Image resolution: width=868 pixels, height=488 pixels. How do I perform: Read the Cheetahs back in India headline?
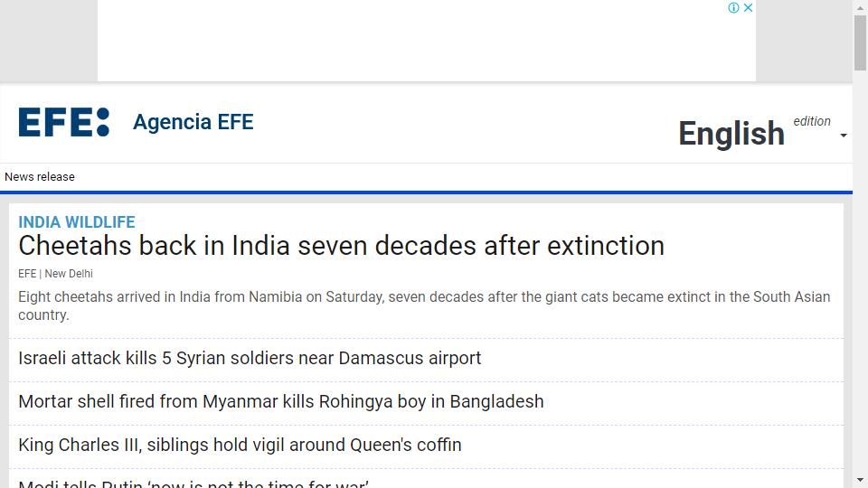coord(341,246)
